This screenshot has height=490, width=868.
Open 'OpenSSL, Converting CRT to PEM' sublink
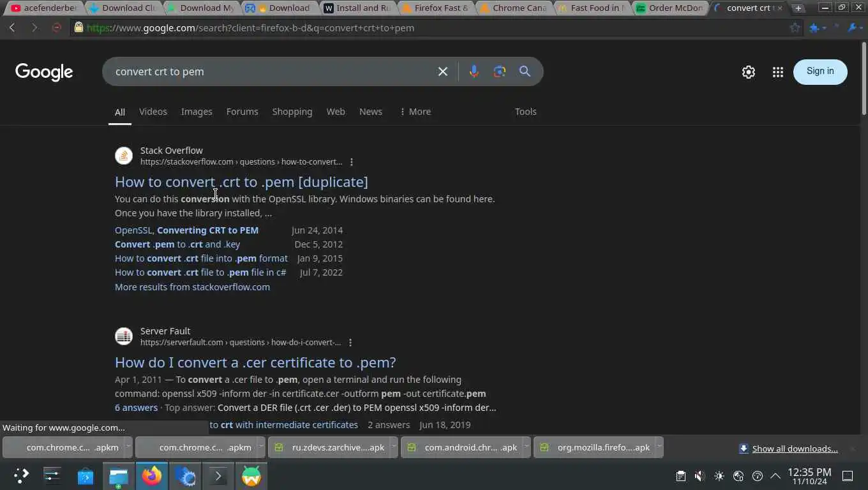pyautogui.click(x=186, y=230)
